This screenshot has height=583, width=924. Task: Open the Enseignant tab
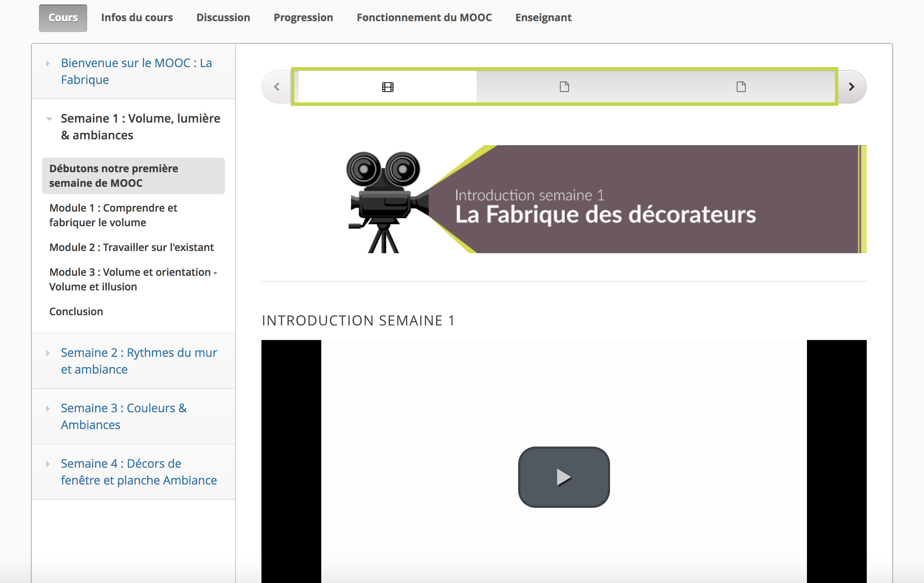point(543,18)
